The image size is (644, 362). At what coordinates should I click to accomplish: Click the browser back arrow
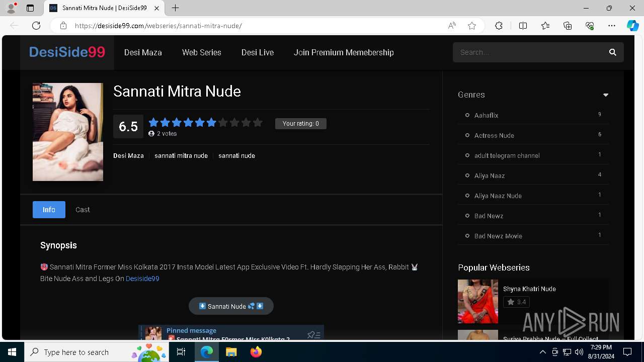pyautogui.click(x=14, y=26)
